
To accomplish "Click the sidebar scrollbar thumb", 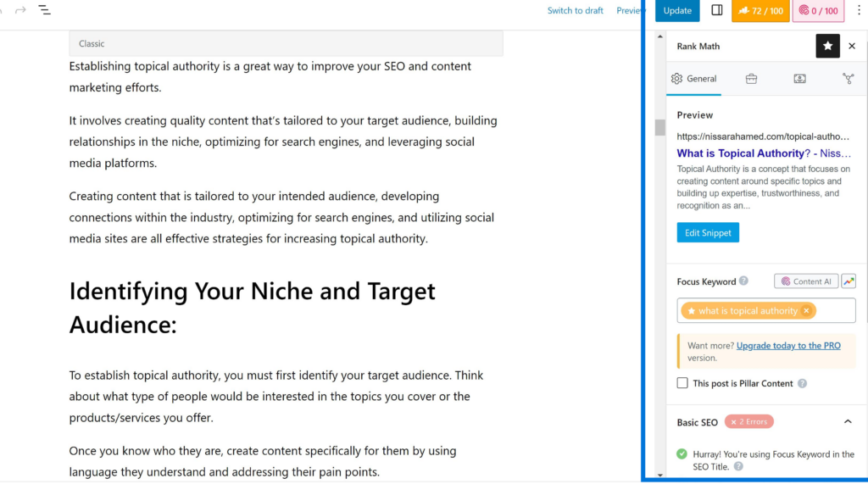I will (x=659, y=127).
